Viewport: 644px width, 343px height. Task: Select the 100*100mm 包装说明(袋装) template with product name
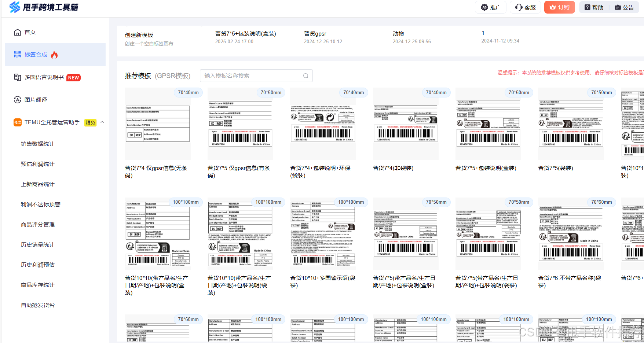[240, 234]
